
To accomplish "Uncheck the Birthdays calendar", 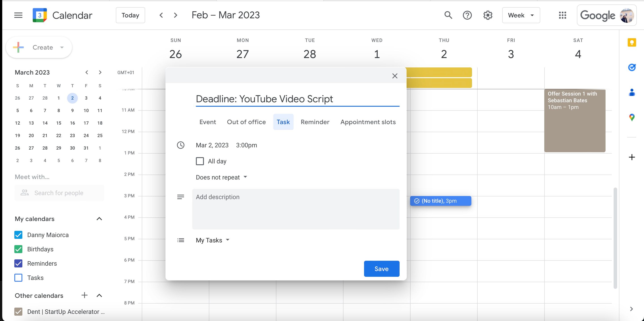I will pyautogui.click(x=19, y=249).
